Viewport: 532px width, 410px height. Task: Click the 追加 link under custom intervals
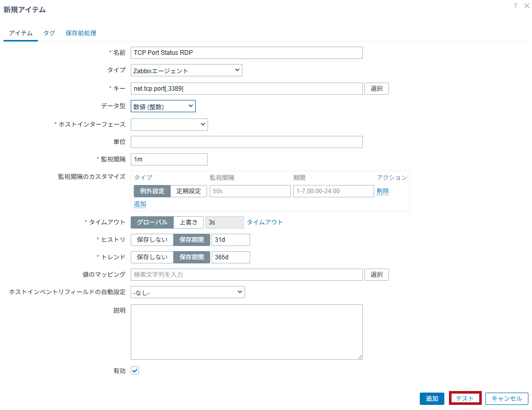(140, 204)
